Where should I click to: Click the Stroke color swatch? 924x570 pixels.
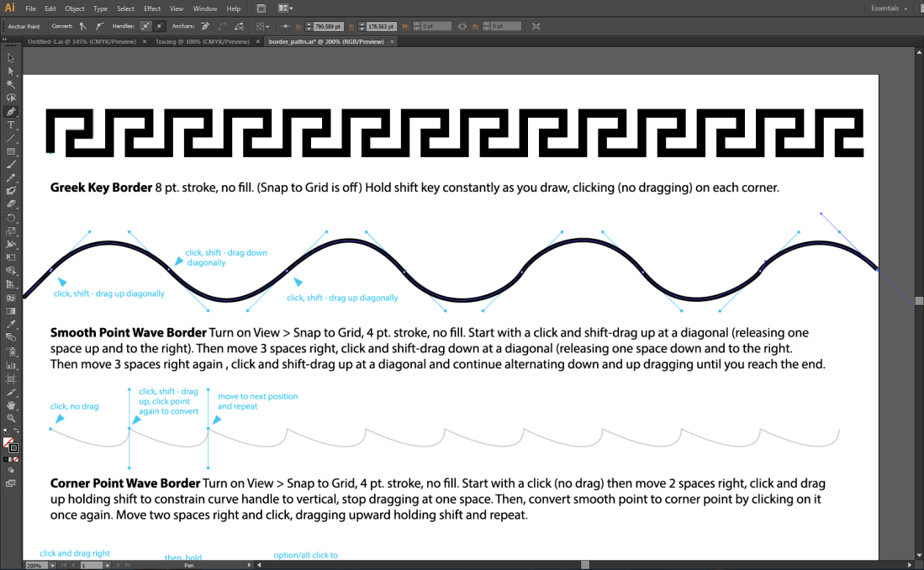coord(13,447)
